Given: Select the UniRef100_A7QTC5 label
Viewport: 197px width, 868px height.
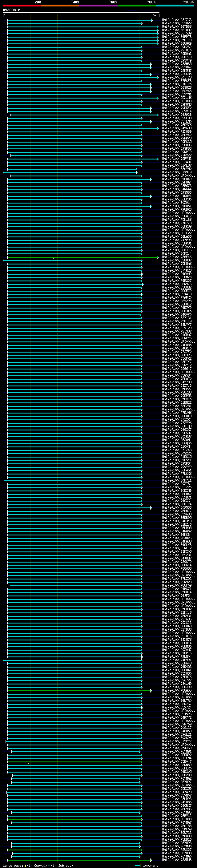Looking at the screenshot, I should tap(177, 85).
